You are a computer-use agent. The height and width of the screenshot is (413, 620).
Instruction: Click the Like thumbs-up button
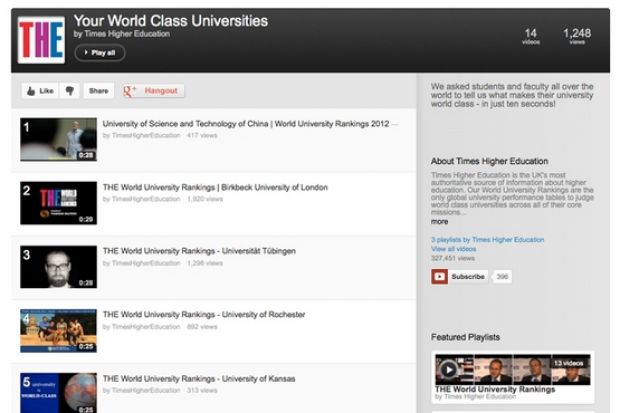pyautogui.click(x=40, y=91)
